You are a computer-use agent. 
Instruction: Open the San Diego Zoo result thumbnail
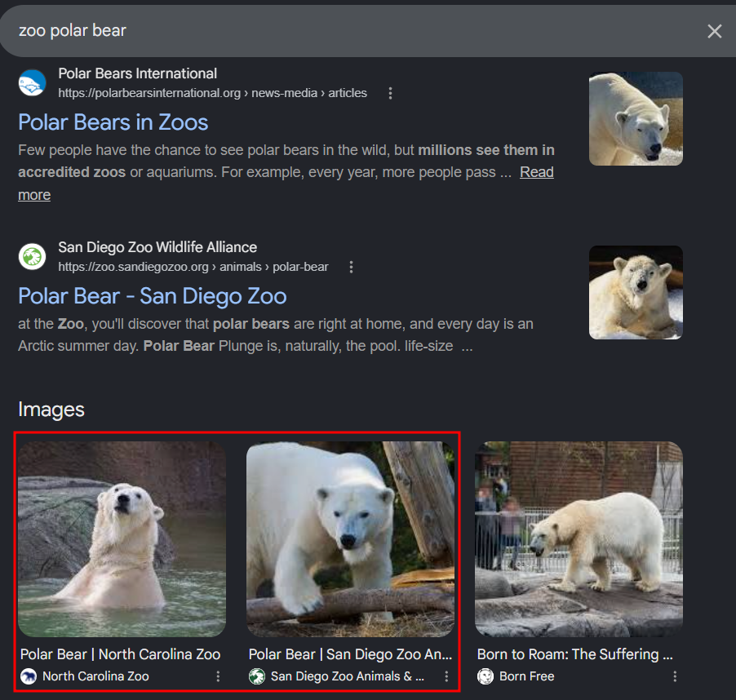[636, 292]
